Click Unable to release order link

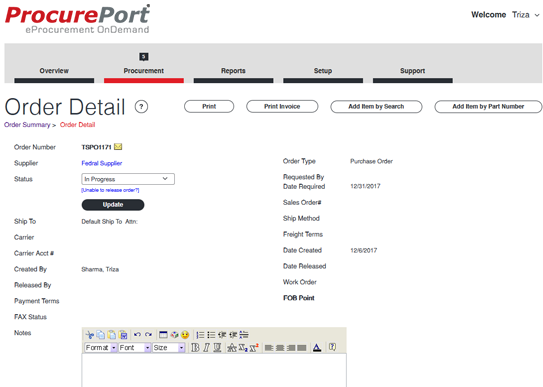(110, 190)
